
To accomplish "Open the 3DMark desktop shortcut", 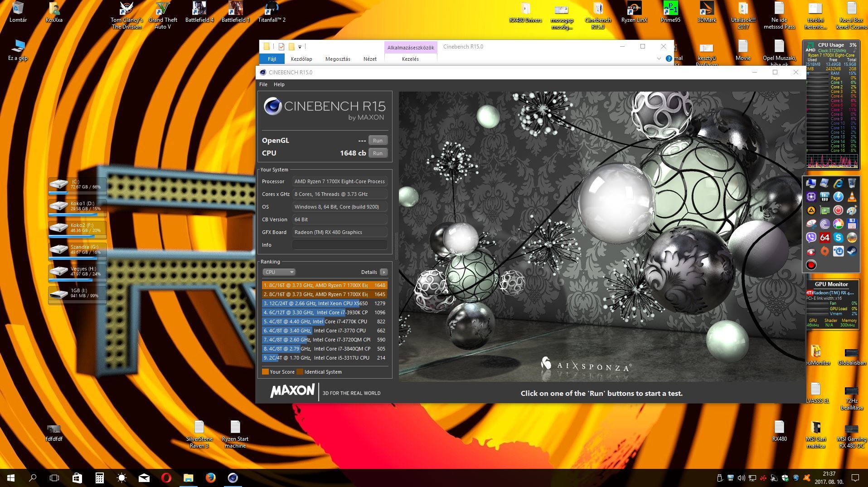I will pos(707,13).
